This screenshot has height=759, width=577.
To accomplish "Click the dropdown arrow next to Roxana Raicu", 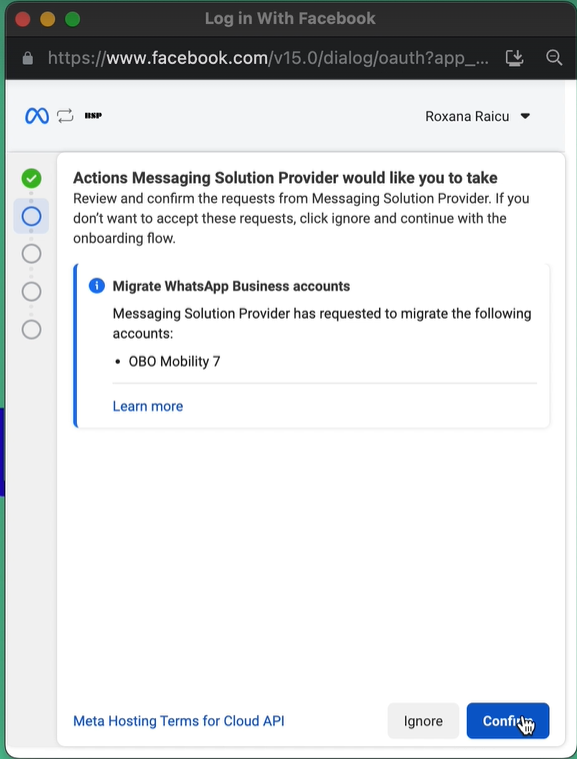I will pos(525,116).
